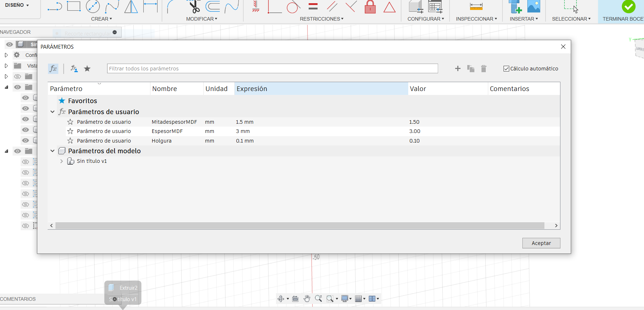Sort by the Valor column header

pyautogui.click(x=448, y=89)
